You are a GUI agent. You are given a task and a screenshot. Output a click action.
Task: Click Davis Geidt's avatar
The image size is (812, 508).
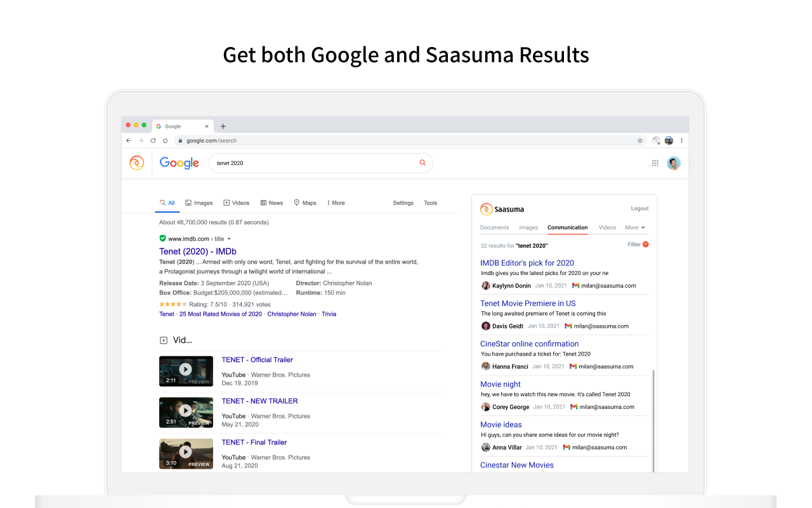point(486,326)
